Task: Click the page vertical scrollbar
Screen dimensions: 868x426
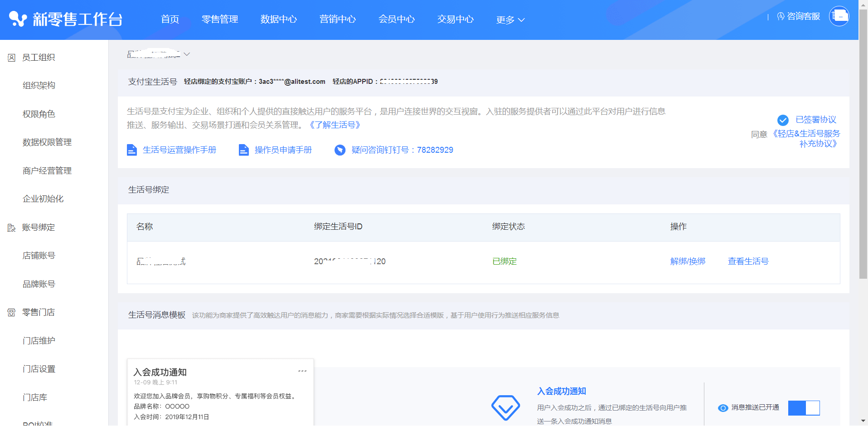Action: coord(863,145)
